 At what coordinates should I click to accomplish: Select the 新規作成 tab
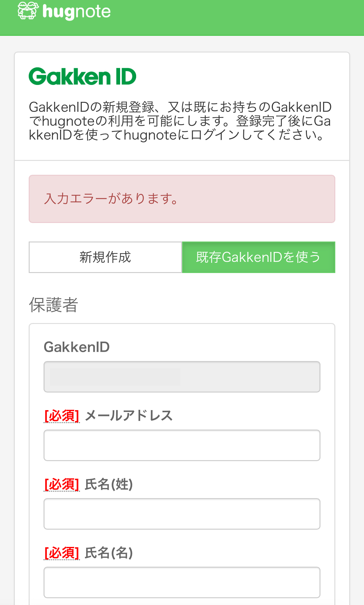[105, 257]
